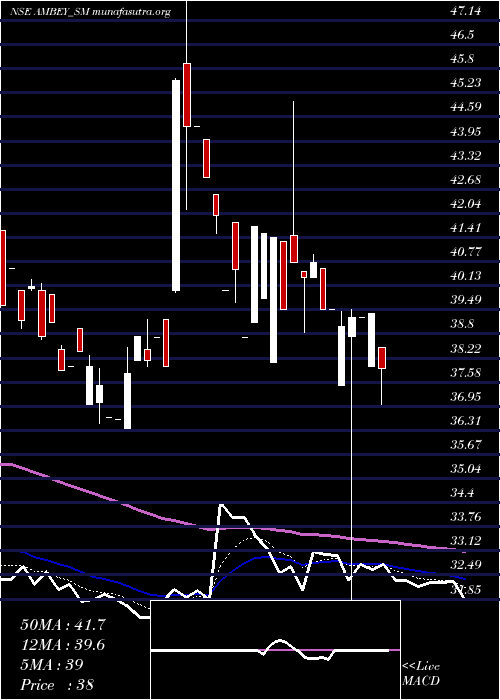Click the '<<Live MACD' label
500x700 pixels.
tap(421, 673)
